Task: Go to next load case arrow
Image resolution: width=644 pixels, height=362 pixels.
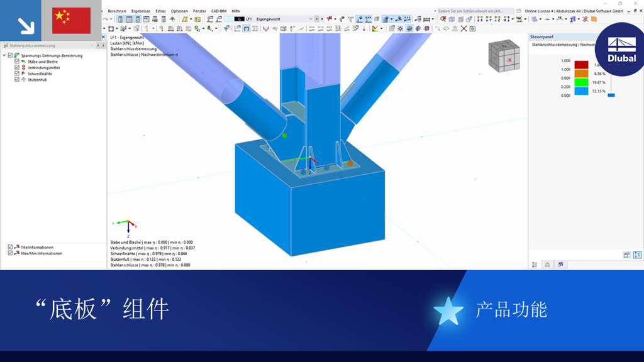Action: coord(322,19)
